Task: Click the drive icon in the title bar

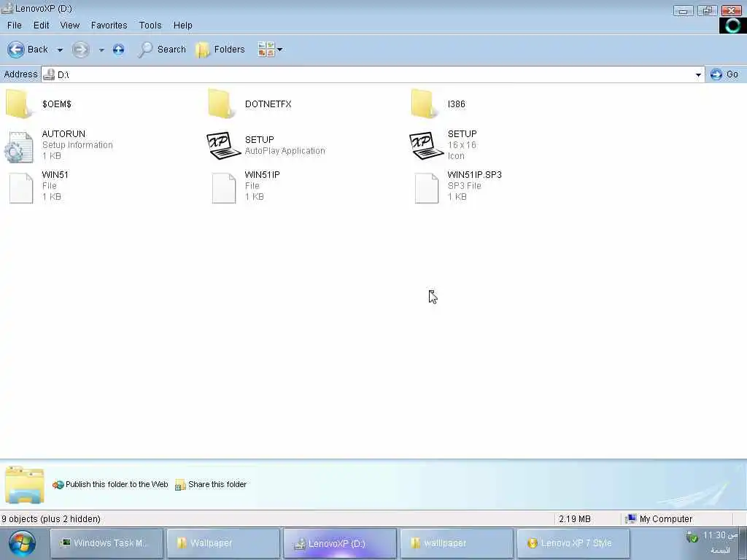Action: tap(7, 8)
